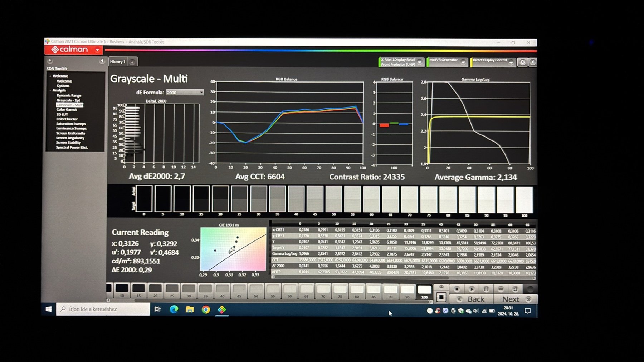644x362 pixels.
Task: Open settings gear in top toolbar
Action: [x=522, y=62]
